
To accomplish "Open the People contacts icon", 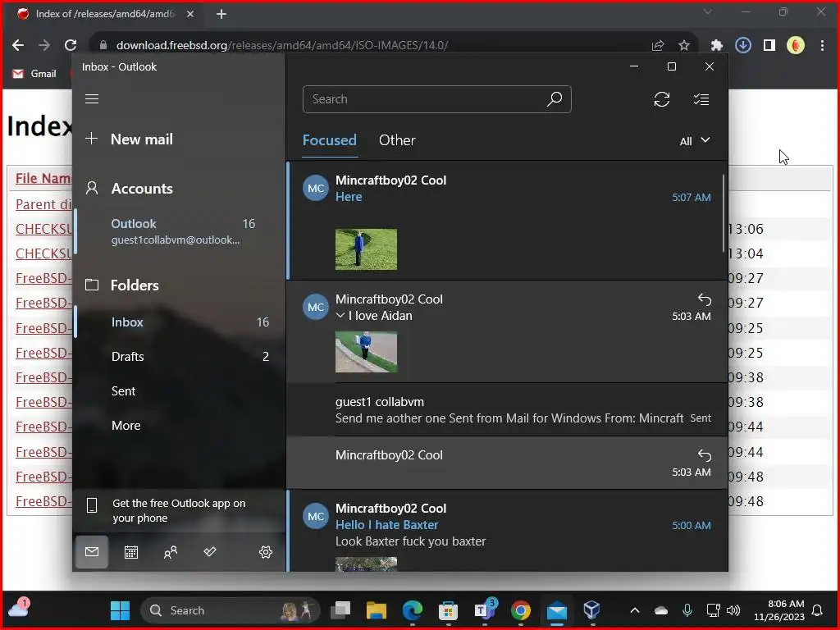I will pos(171,552).
